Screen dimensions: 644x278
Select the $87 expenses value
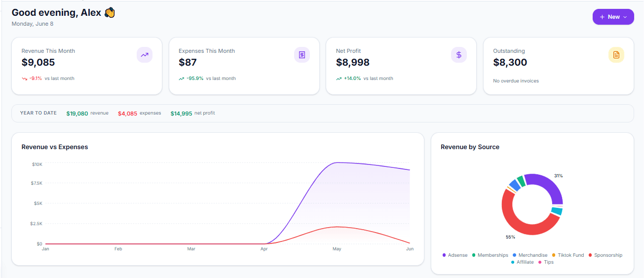click(x=188, y=63)
